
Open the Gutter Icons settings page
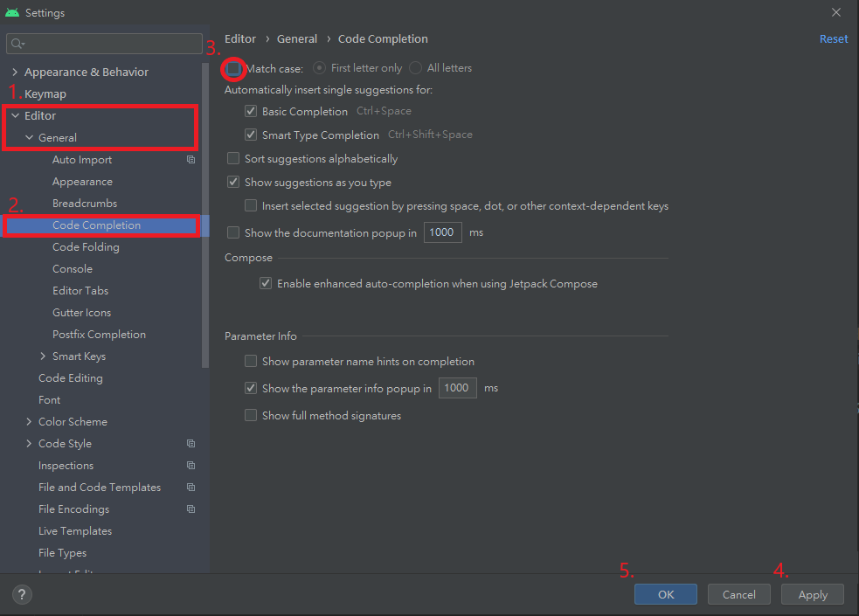(81, 313)
